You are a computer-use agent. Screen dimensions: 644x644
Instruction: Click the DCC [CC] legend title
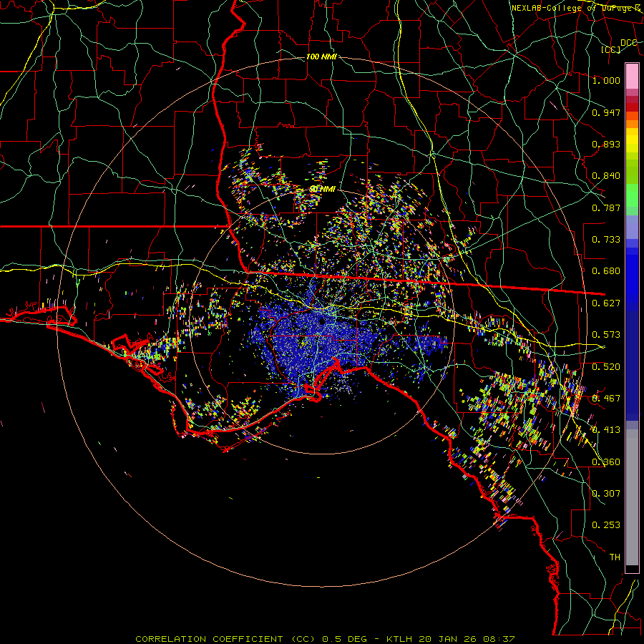pyautogui.click(x=619, y=46)
